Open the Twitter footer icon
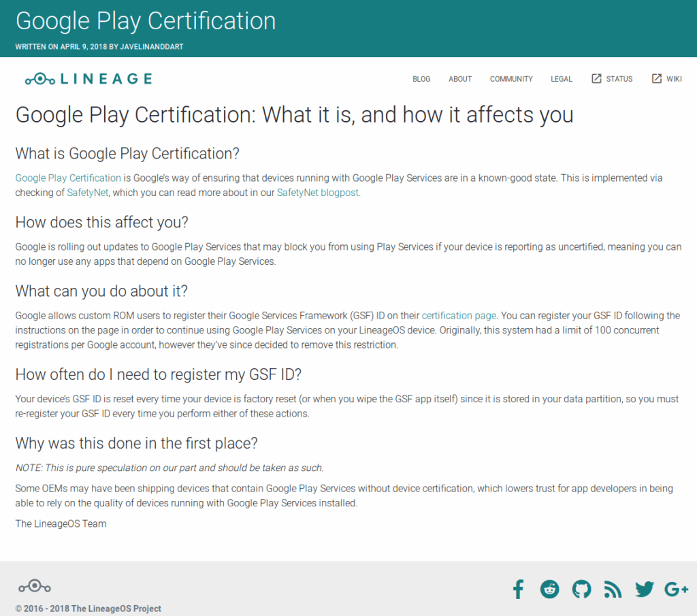The width and height of the screenshot is (697, 616). [x=645, y=589]
